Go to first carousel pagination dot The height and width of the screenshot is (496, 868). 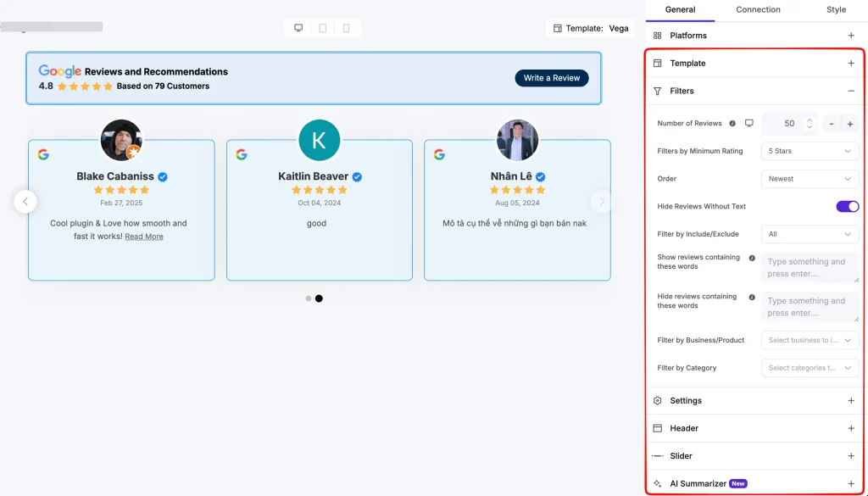(309, 298)
